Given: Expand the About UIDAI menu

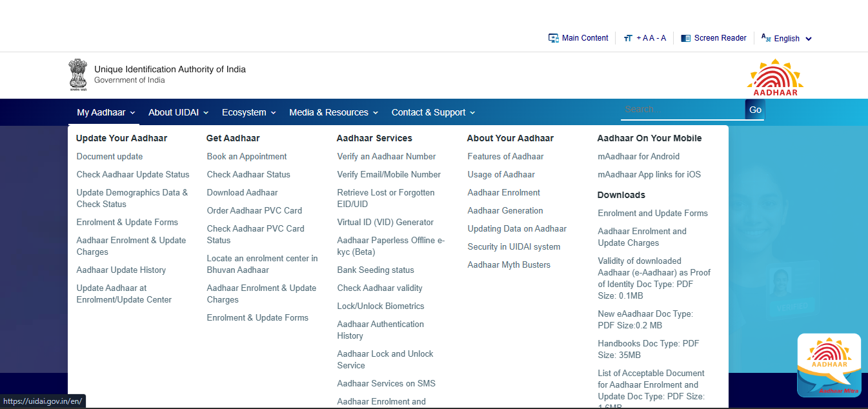Looking at the screenshot, I should (x=178, y=112).
